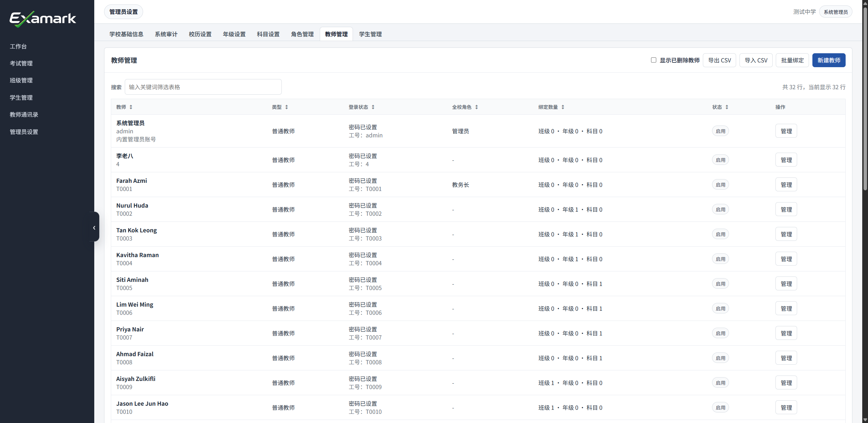This screenshot has height=423, width=868.
Task: Click the 管理员 role cell
Action: point(460,131)
